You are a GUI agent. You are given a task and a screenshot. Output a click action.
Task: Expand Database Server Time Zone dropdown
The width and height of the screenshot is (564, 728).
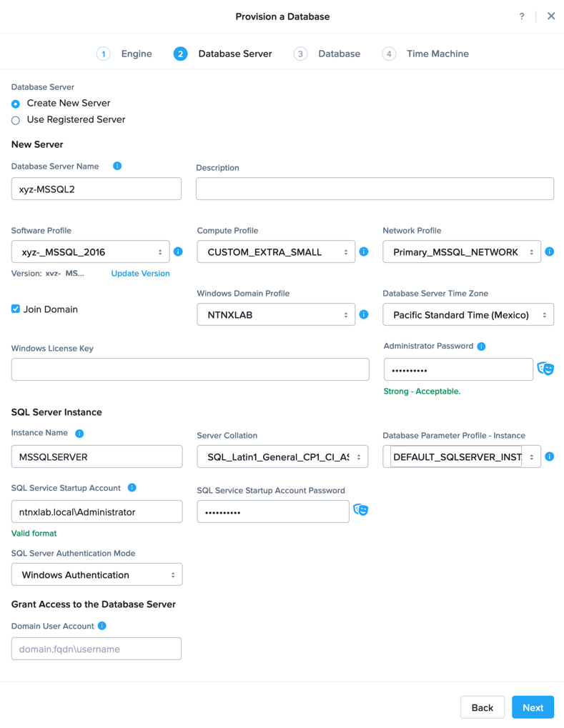(x=468, y=315)
